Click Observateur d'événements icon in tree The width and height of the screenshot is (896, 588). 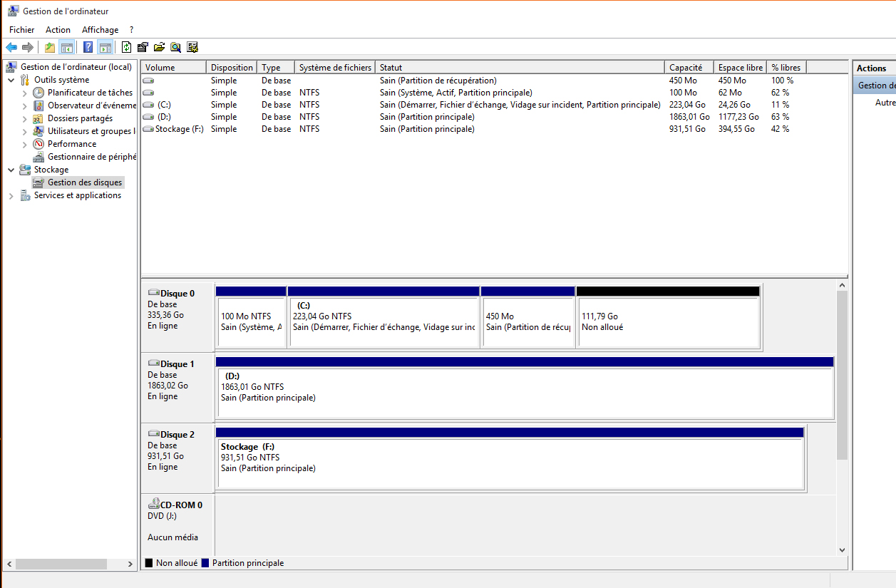coord(38,105)
